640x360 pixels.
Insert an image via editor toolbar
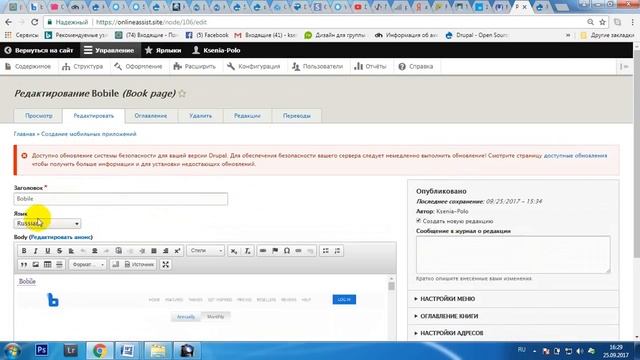click(x=36, y=264)
